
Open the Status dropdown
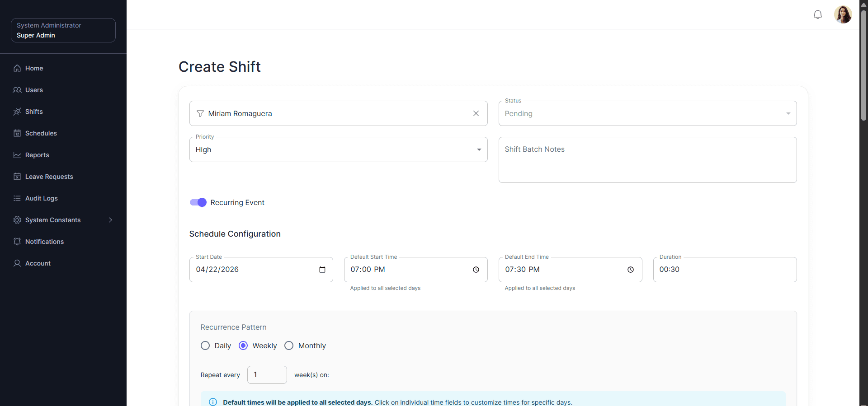point(647,113)
